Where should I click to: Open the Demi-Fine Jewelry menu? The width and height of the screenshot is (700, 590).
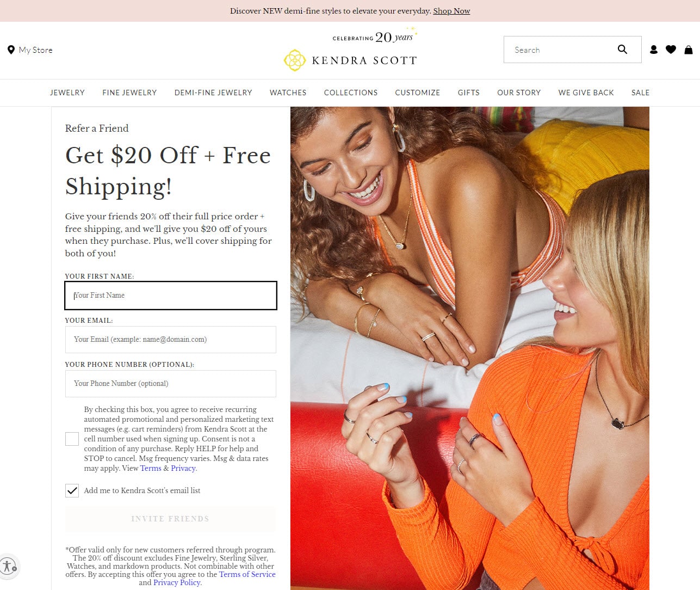(x=213, y=93)
